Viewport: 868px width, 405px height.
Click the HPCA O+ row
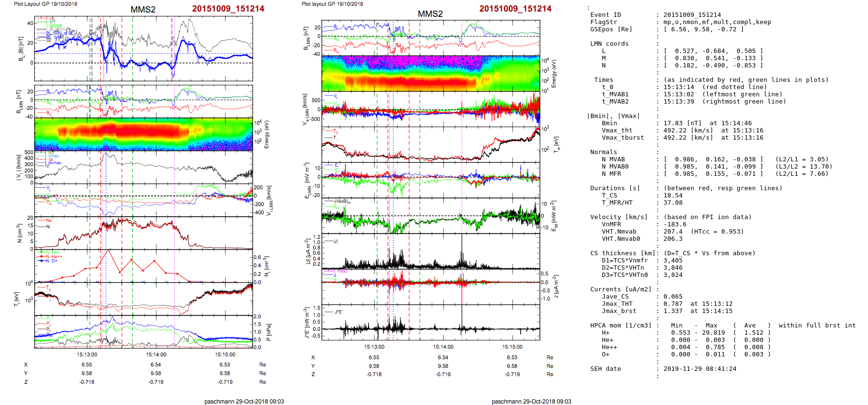tap(686, 354)
